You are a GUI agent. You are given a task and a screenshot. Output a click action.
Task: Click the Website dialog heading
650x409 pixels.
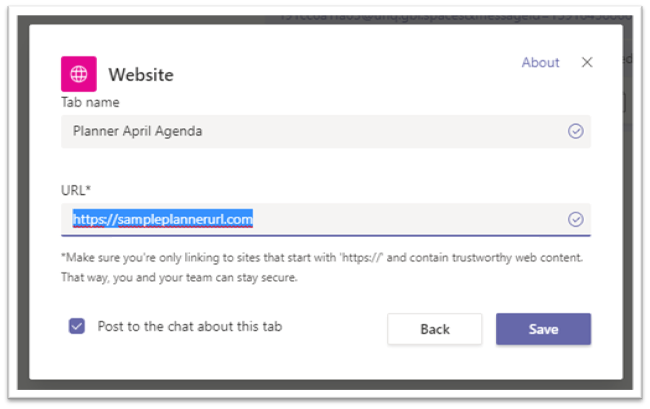point(141,75)
